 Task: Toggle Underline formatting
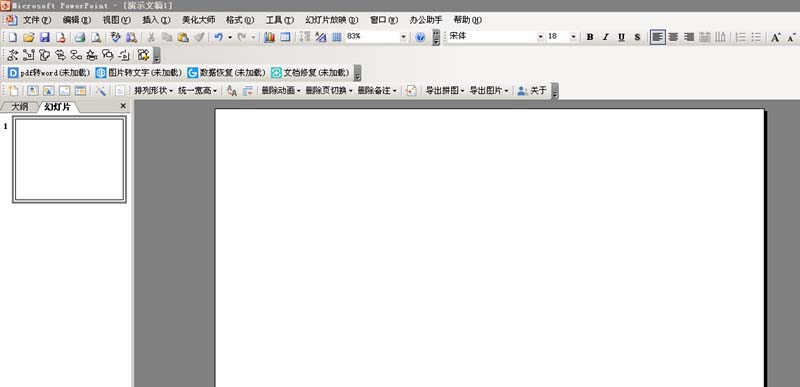621,37
